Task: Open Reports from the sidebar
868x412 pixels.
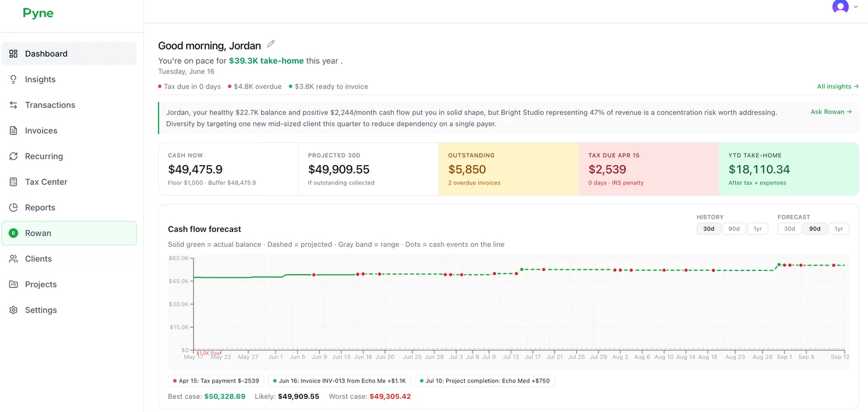Action: [69, 207]
